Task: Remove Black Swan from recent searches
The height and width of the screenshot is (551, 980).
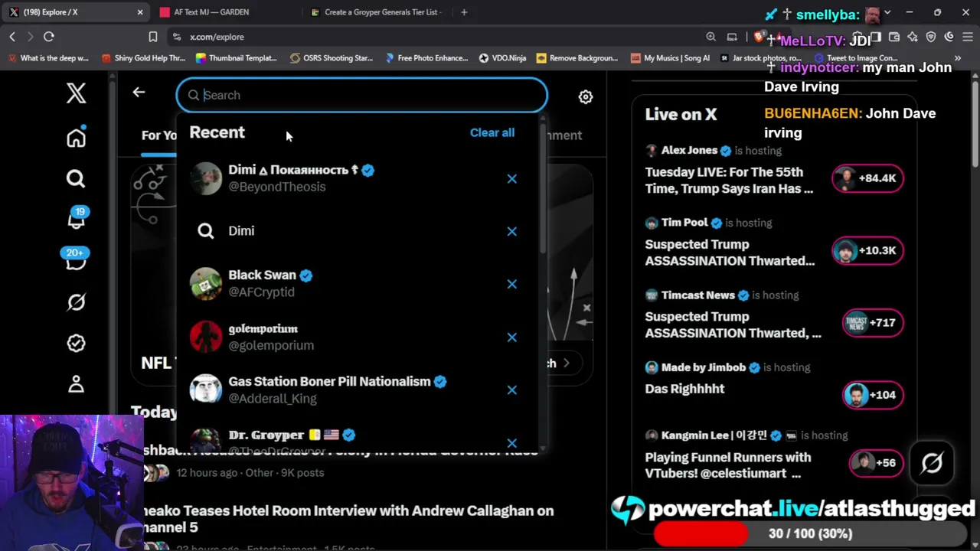Action: [512, 284]
